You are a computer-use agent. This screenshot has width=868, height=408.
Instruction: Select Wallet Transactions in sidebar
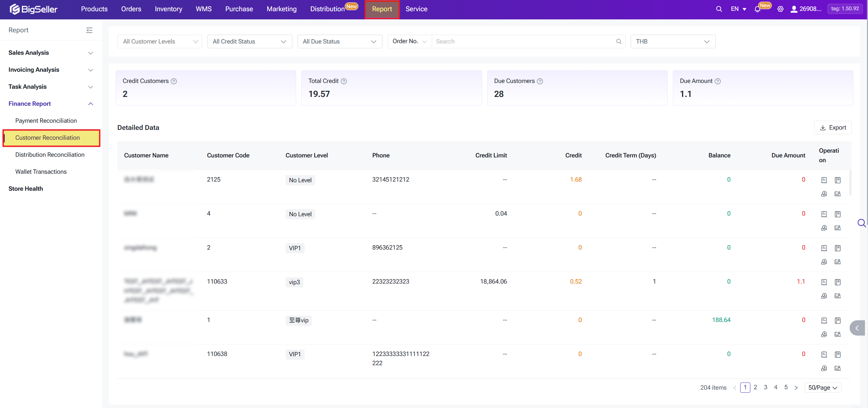(x=41, y=172)
